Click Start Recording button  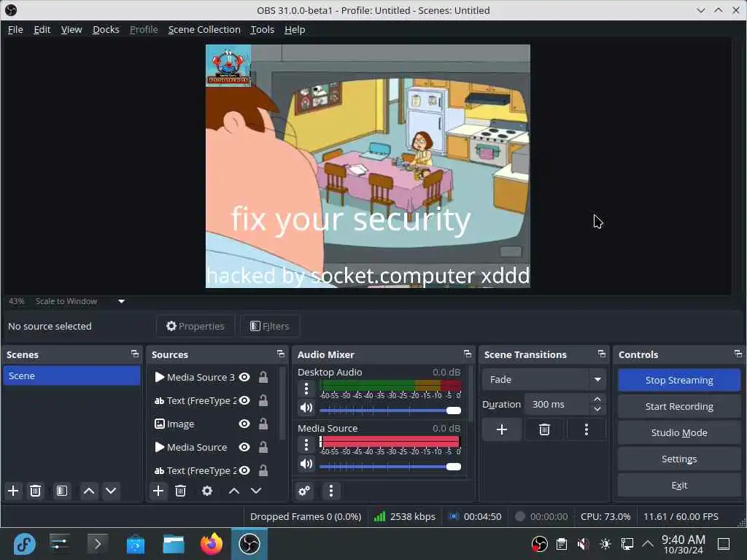679,406
